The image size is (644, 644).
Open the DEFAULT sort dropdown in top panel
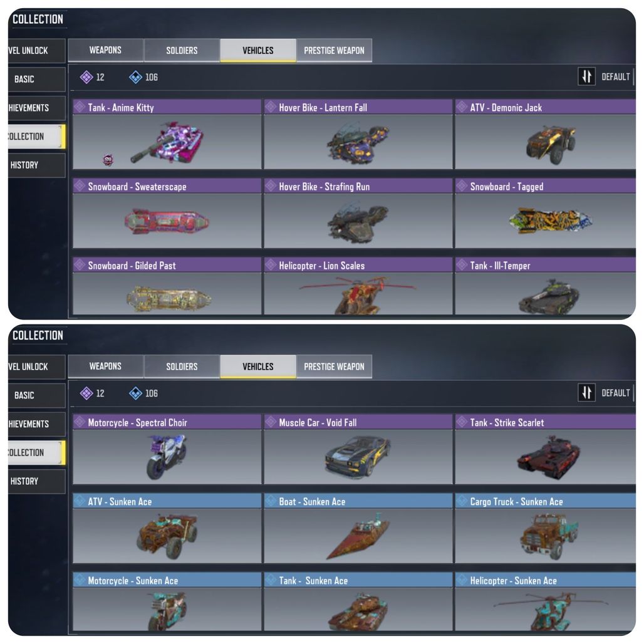(x=616, y=77)
